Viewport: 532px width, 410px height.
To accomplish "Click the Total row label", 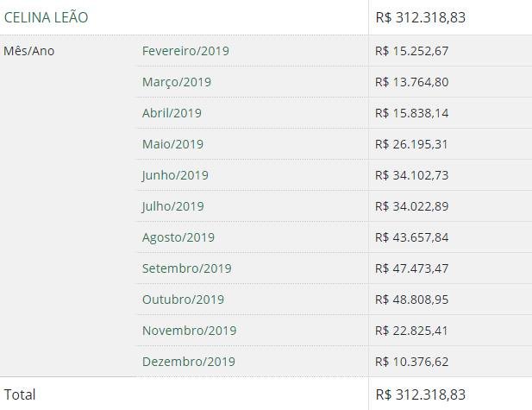I will (20, 394).
